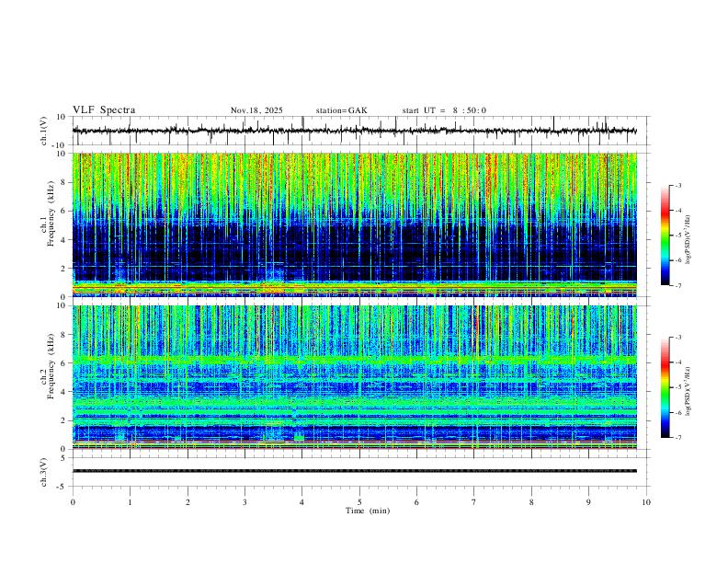The width and height of the screenshot is (728, 563).
Task: Click the ch.1 spectrogram colorbar
Action: [665, 236]
